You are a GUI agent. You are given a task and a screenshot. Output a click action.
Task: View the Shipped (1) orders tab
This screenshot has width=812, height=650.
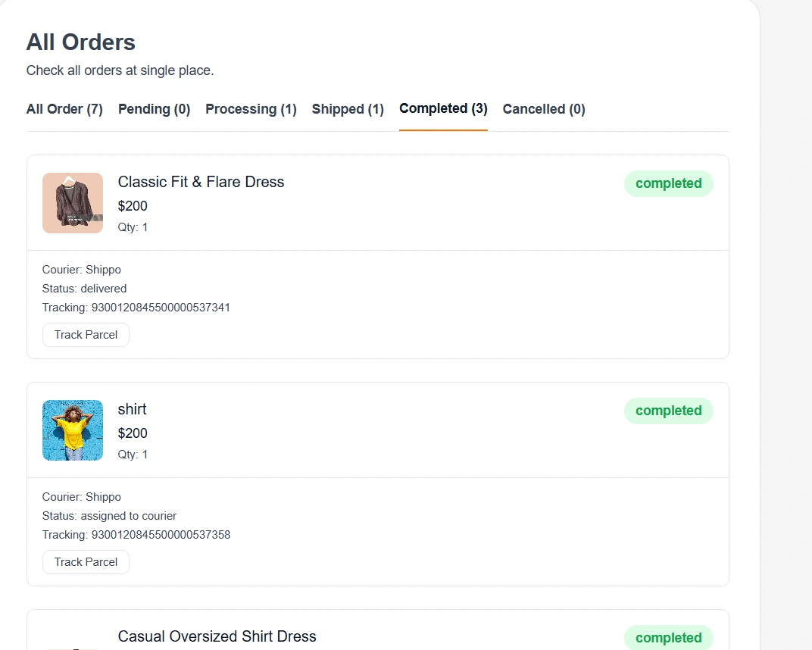[348, 109]
